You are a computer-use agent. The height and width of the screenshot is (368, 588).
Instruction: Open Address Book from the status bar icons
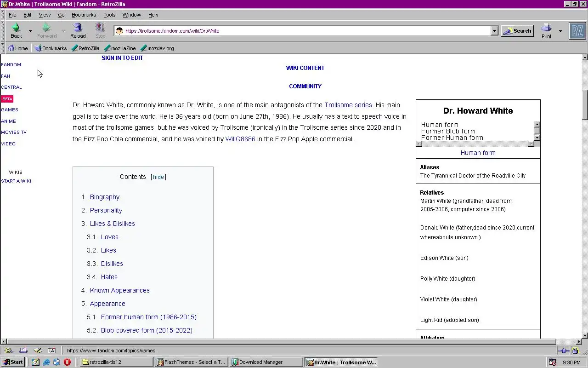[x=51, y=351]
